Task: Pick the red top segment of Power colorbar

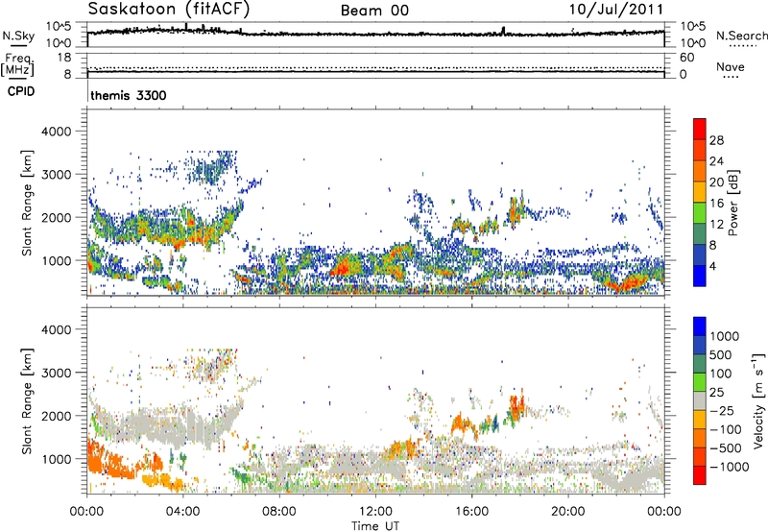Action: tap(700, 129)
